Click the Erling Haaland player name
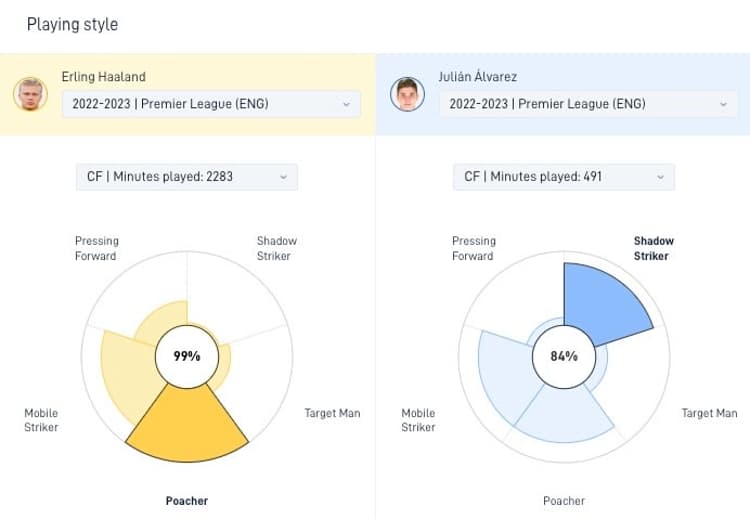 pyautogui.click(x=103, y=77)
